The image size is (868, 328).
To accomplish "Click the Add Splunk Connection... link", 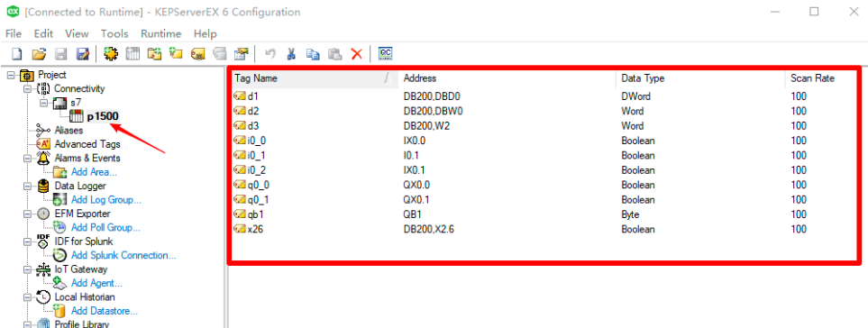I will (x=123, y=256).
